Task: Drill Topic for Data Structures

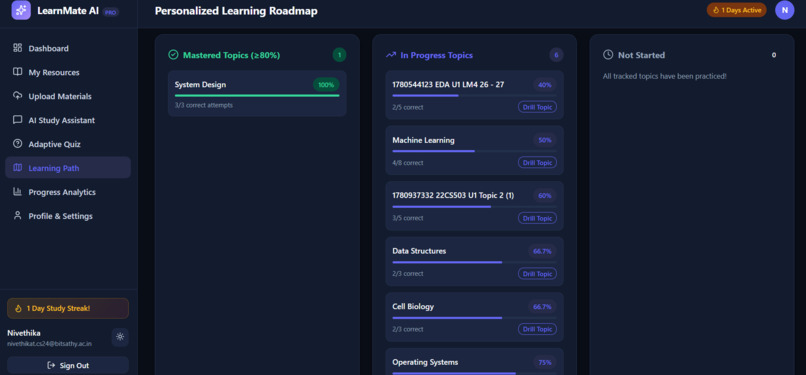Action: pos(537,274)
